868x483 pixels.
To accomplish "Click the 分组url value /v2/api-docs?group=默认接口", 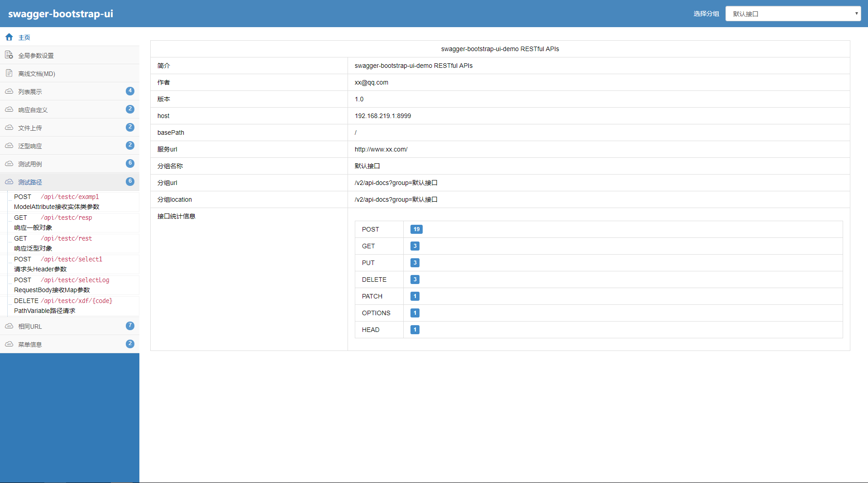I will pos(396,183).
